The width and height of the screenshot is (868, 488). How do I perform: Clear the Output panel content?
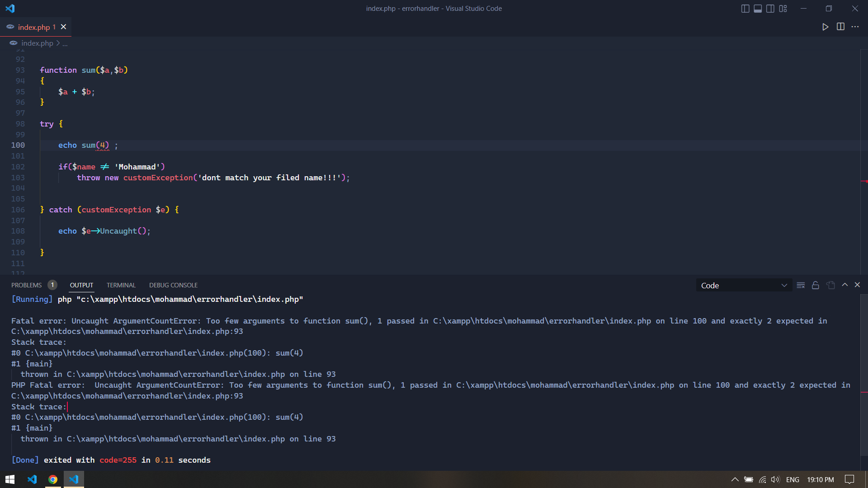click(801, 285)
